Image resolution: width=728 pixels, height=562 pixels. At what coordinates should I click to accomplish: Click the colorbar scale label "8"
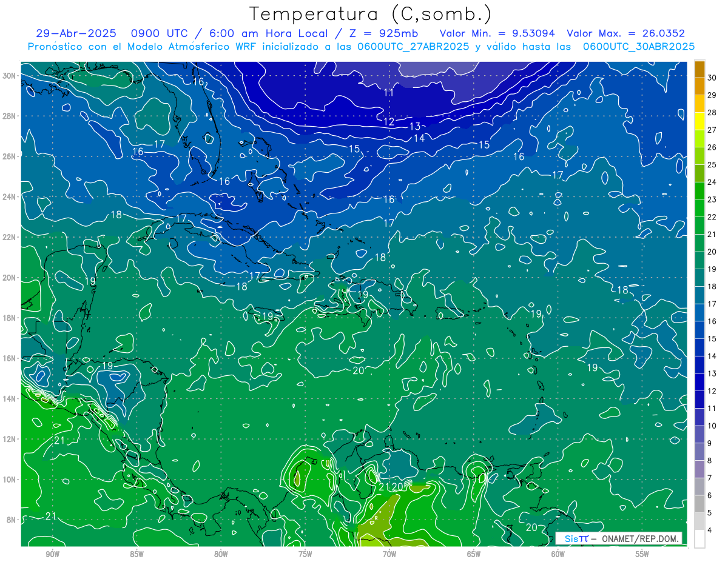[x=710, y=461]
